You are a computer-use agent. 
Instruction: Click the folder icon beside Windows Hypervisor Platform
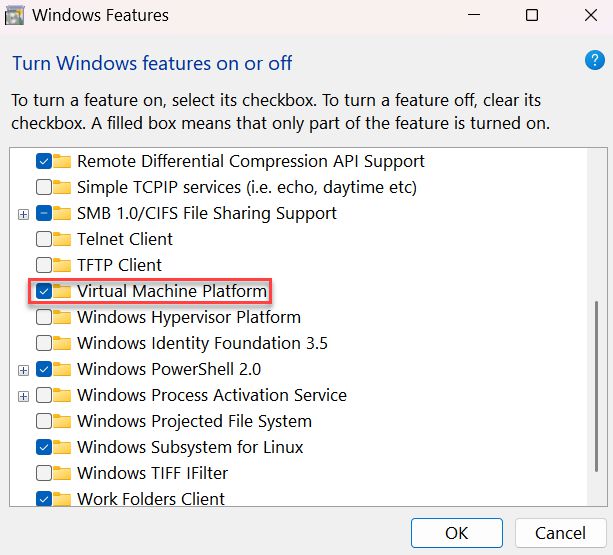point(63,317)
